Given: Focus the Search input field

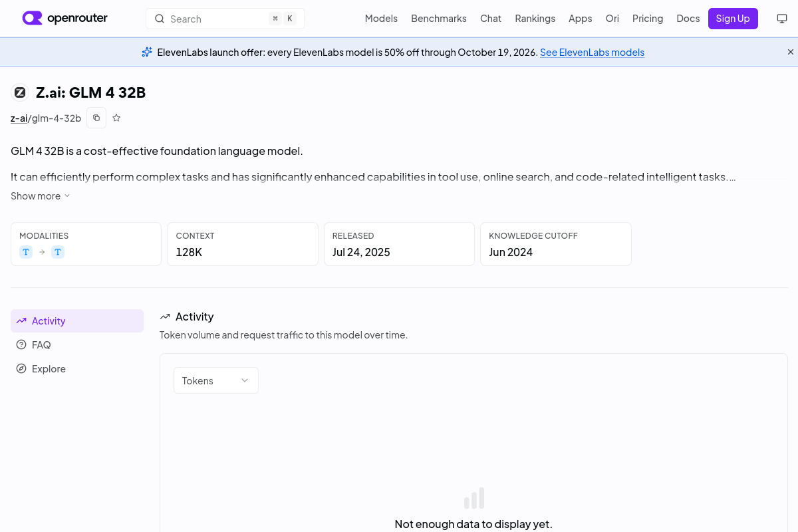Looking at the screenshot, I should (225, 19).
